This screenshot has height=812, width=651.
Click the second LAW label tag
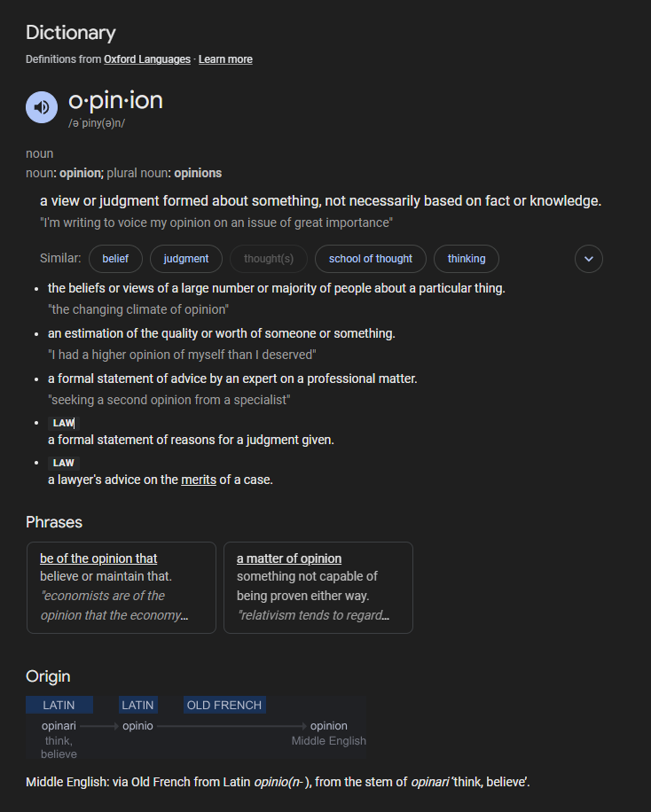pos(63,463)
